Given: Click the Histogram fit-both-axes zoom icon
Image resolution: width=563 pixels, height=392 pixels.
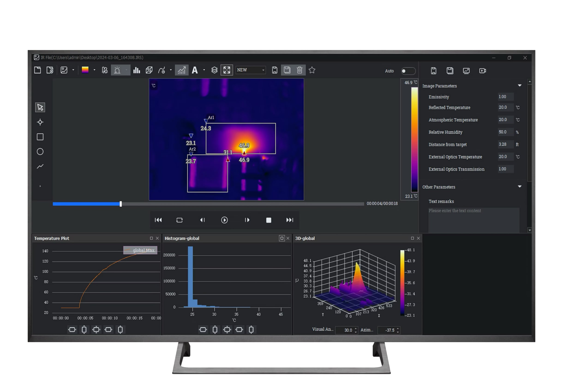Looking at the screenshot, I should click(227, 330).
